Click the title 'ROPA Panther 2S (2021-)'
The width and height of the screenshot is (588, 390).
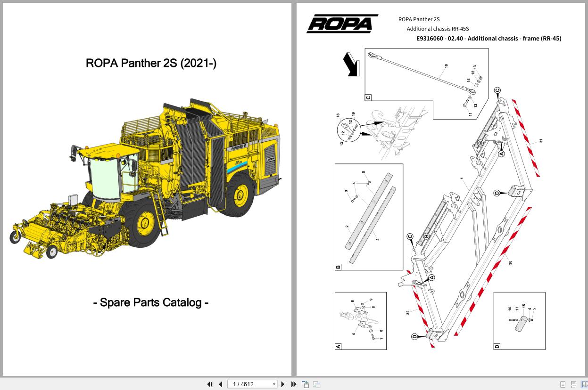pyautogui.click(x=151, y=63)
